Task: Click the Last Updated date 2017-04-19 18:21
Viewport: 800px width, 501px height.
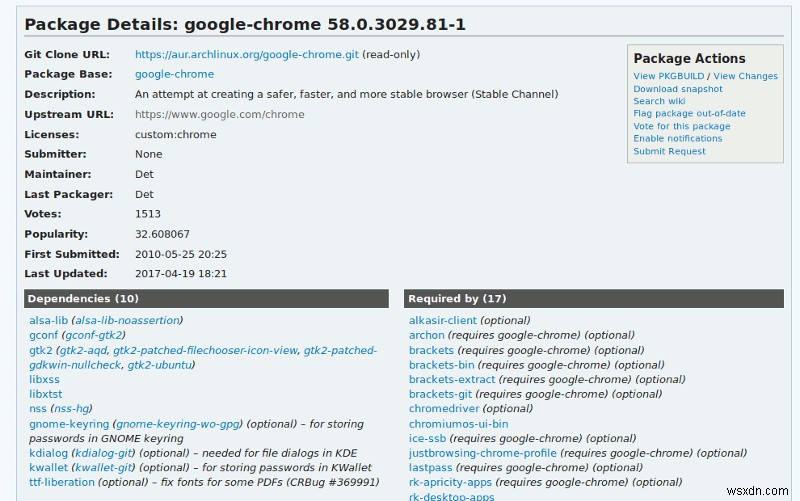Action: coord(181,274)
